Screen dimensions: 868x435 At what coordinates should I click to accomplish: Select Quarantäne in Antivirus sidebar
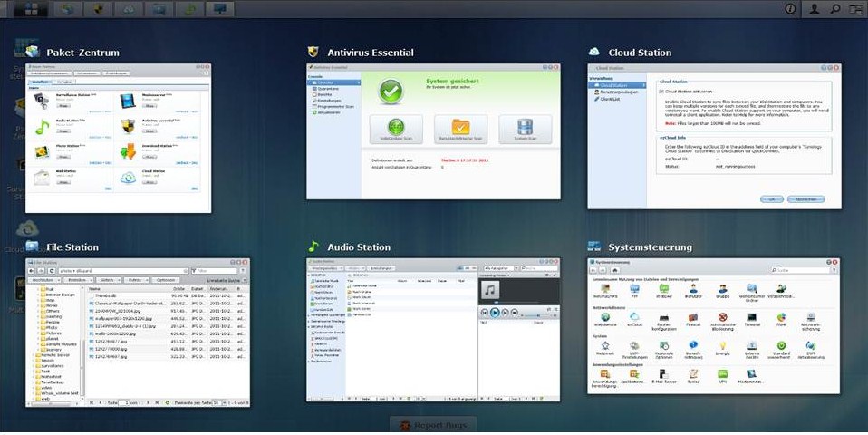(x=328, y=89)
